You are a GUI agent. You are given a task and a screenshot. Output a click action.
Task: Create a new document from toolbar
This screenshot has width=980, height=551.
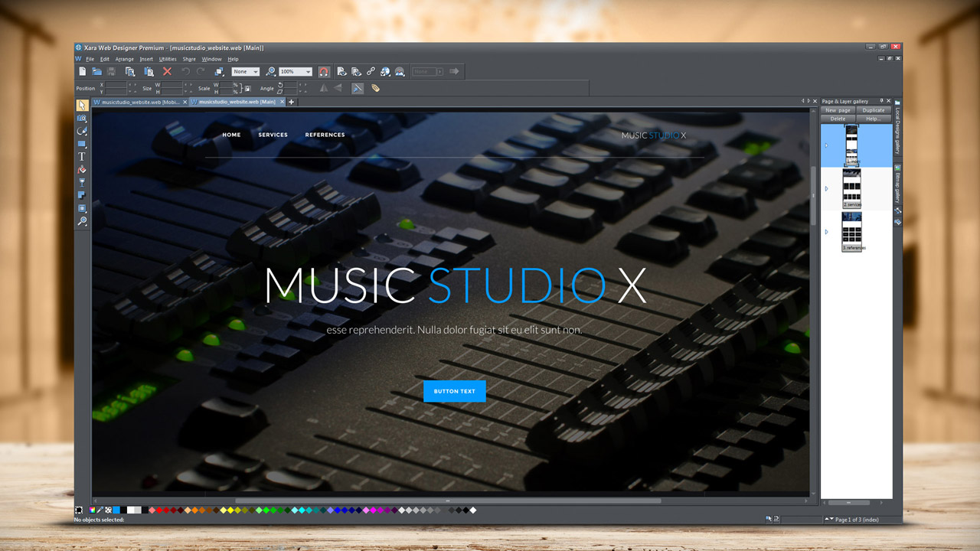[x=83, y=71]
